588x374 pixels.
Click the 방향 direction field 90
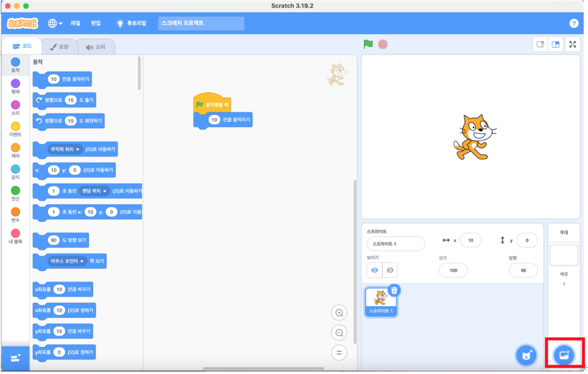point(523,270)
